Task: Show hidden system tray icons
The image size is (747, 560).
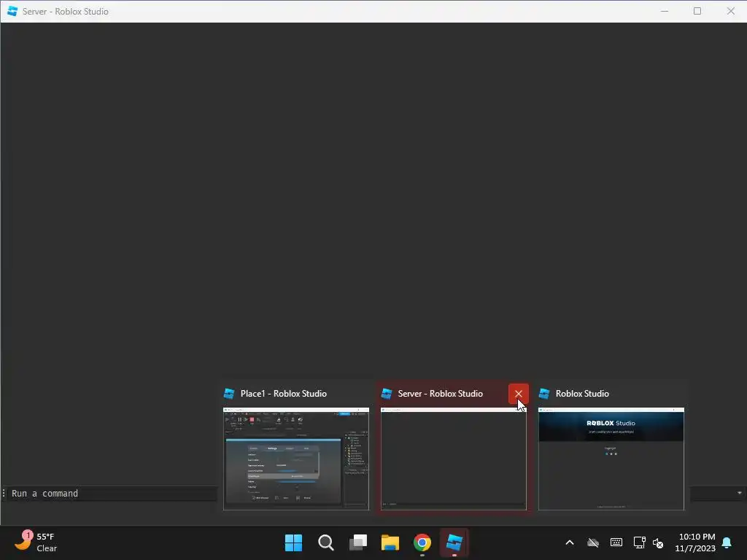Action: point(569,542)
